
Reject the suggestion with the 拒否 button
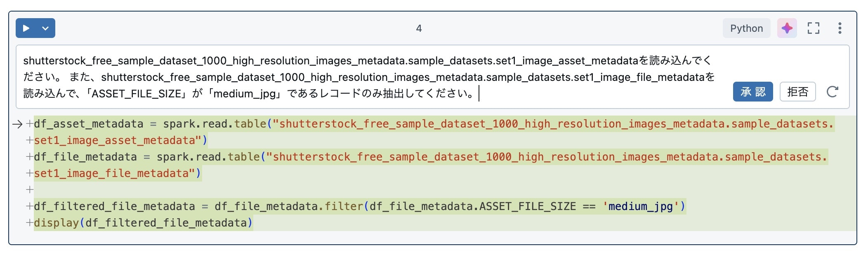pos(797,92)
